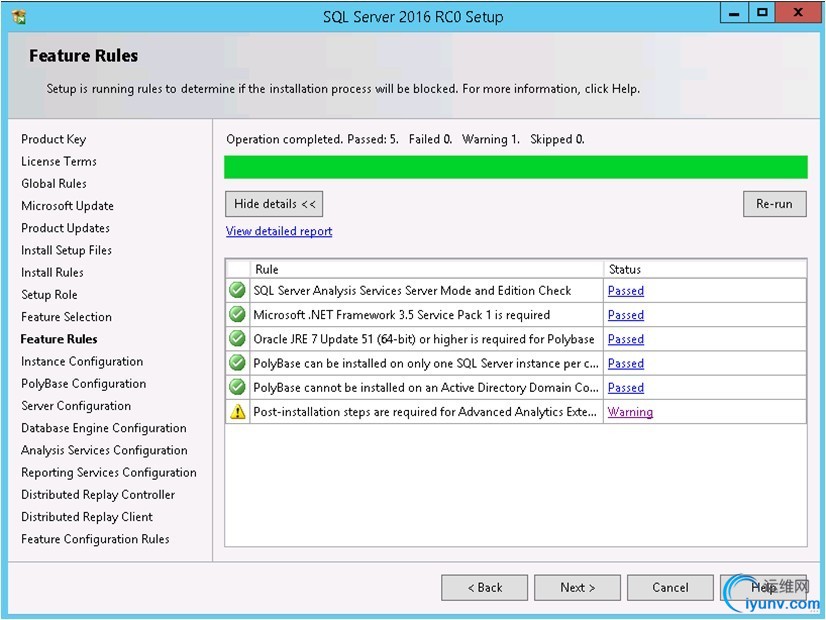Select Product Key step in sidebar
The height and width of the screenshot is (620, 826).
pyautogui.click(x=54, y=139)
